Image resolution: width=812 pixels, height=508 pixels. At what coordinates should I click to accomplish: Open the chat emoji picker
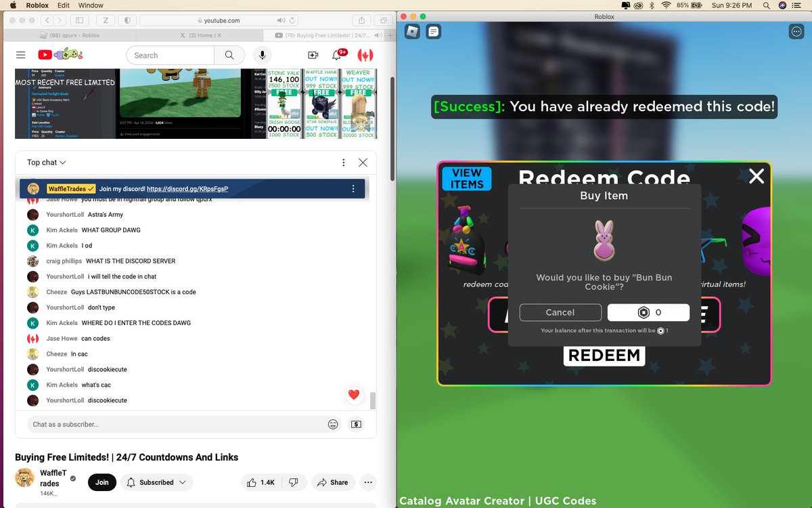(333, 424)
